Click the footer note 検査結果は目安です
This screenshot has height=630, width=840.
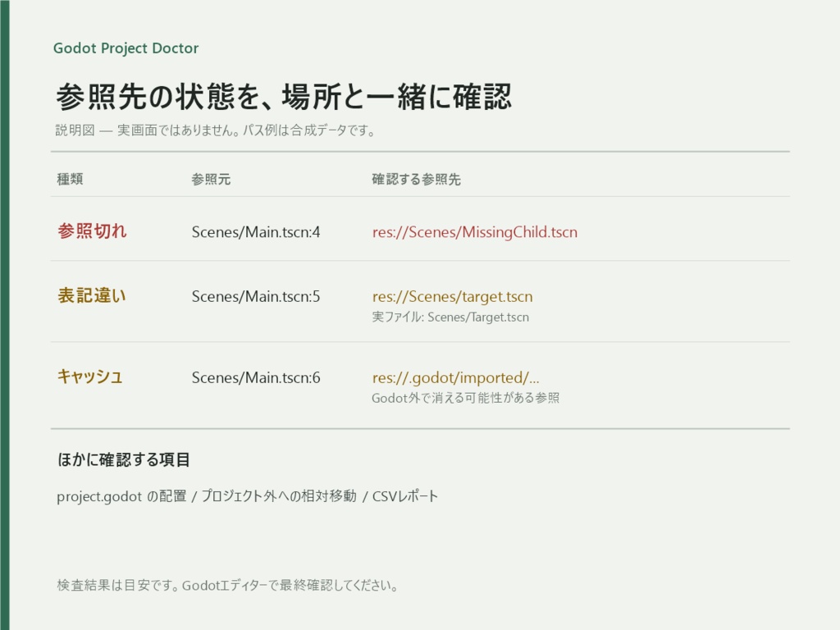[228, 585]
